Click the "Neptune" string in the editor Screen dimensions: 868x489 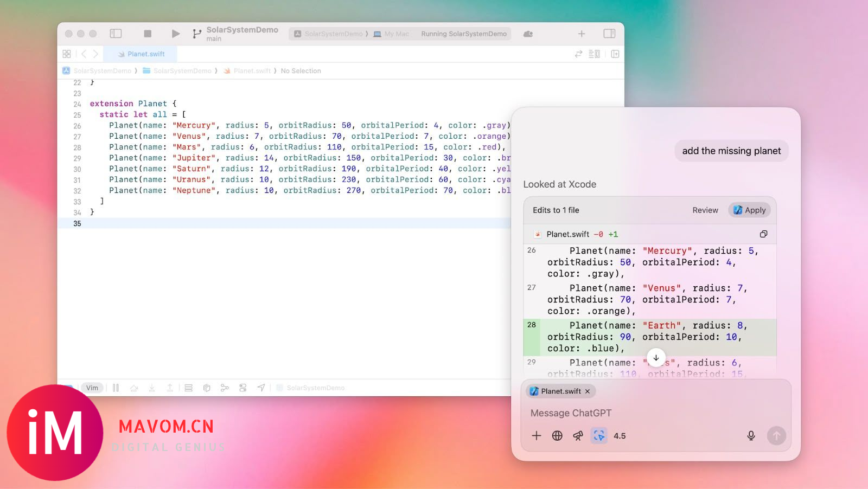(x=194, y=190)
